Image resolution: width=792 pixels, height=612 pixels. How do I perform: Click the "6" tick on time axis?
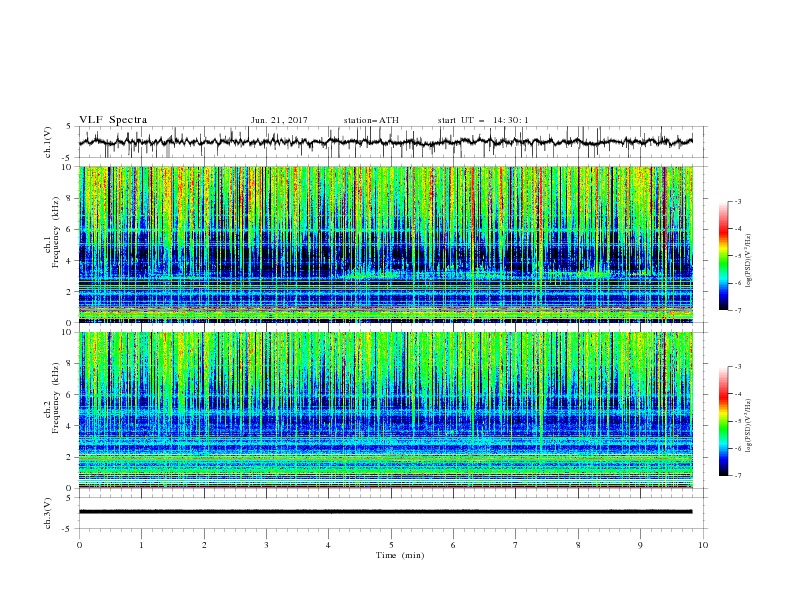(453, 545)
